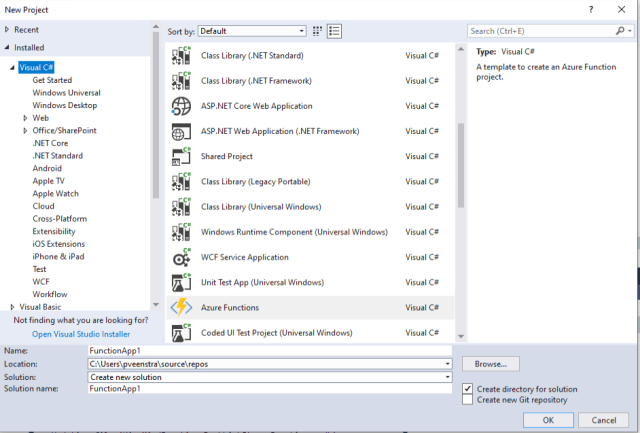Select Windows Desktop category

tap(65, 105)
